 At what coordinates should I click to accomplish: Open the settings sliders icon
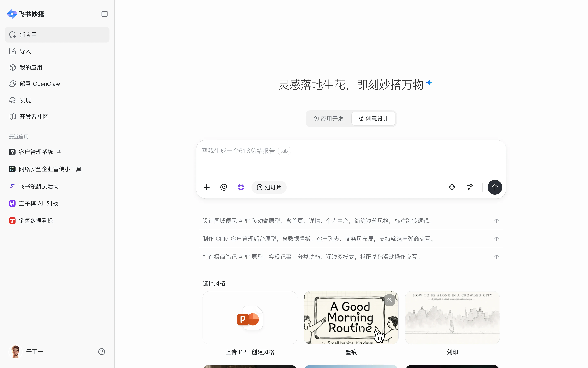pos(470,187)
